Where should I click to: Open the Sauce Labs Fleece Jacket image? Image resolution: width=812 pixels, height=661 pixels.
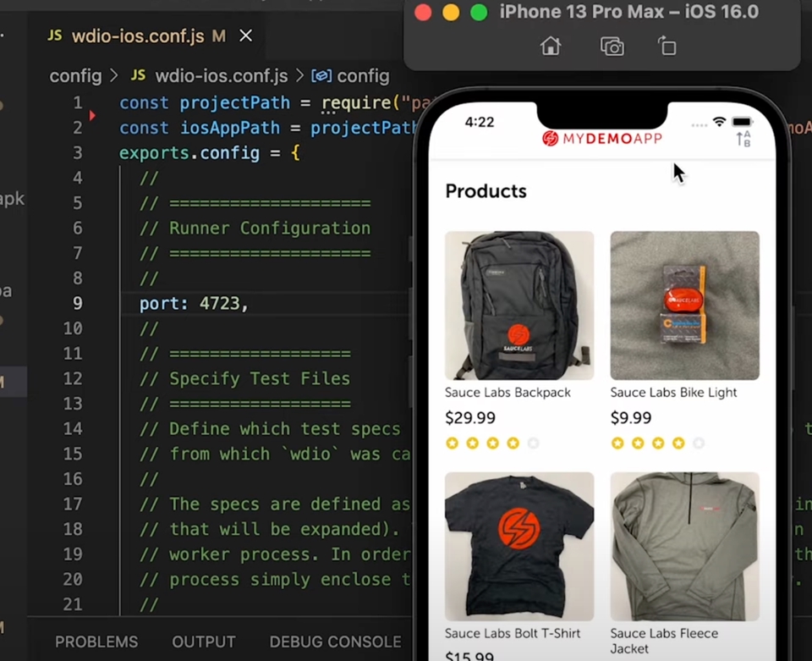click(684, 547)
